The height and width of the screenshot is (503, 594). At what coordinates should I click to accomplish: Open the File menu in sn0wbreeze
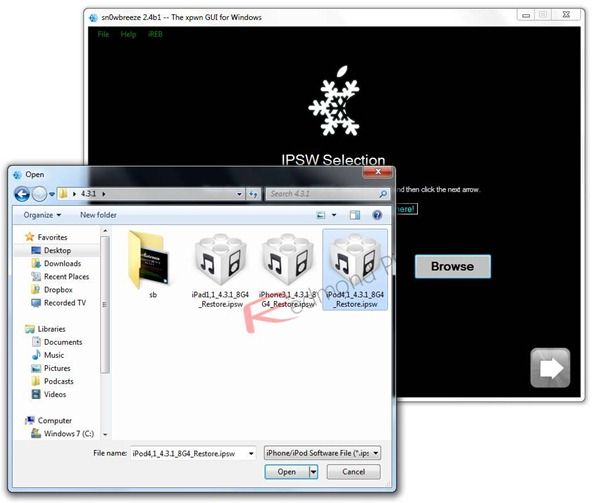(103, 34)
